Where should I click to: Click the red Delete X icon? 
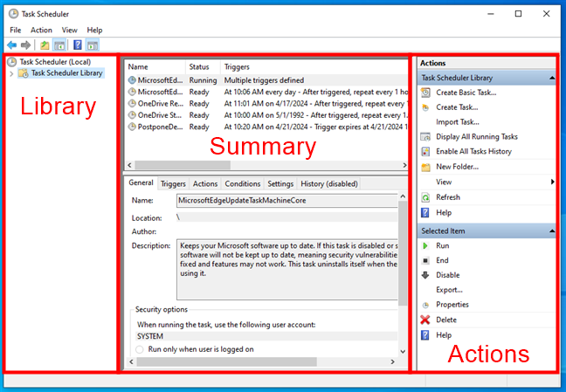425,320
